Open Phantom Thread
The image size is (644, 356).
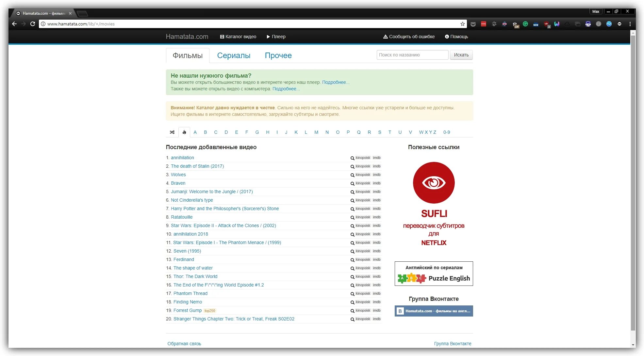[190, 293]
